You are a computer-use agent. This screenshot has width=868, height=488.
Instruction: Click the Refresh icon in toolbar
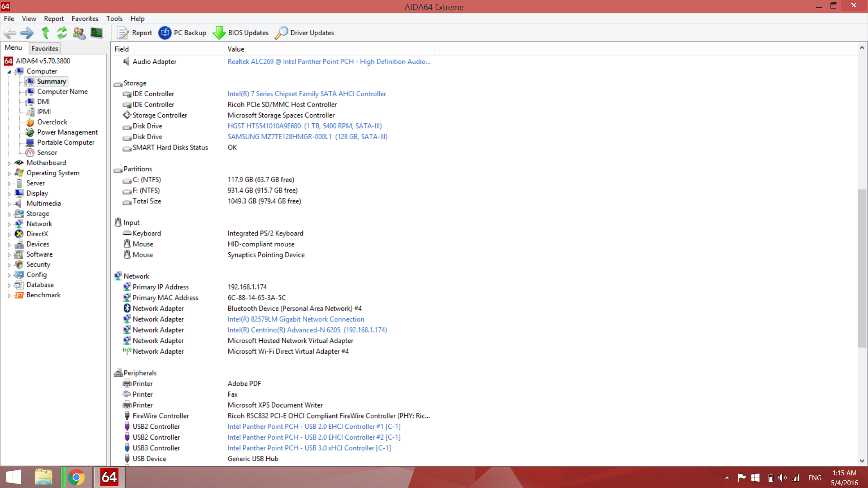click(x=62, y=33)
